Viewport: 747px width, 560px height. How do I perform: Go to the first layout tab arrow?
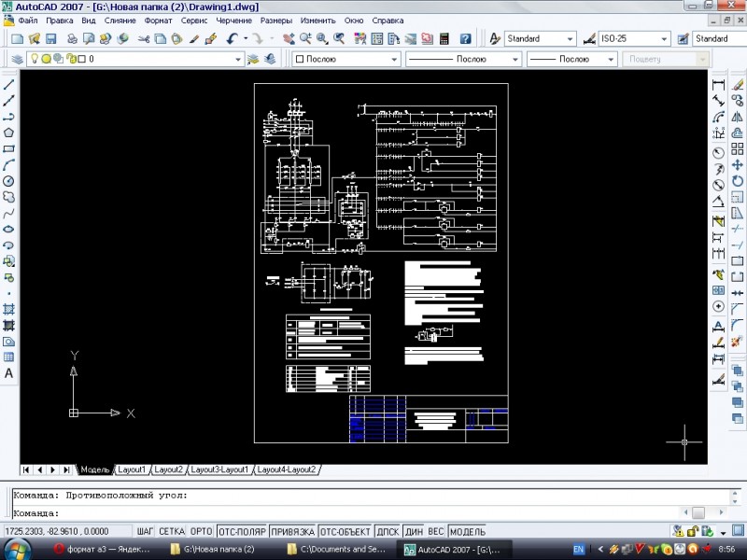tap(26, 469)
